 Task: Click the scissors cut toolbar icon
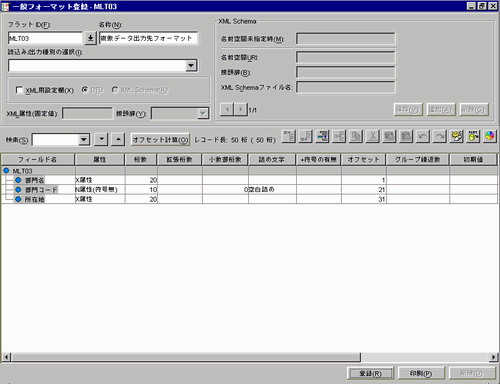click(372, 136)
